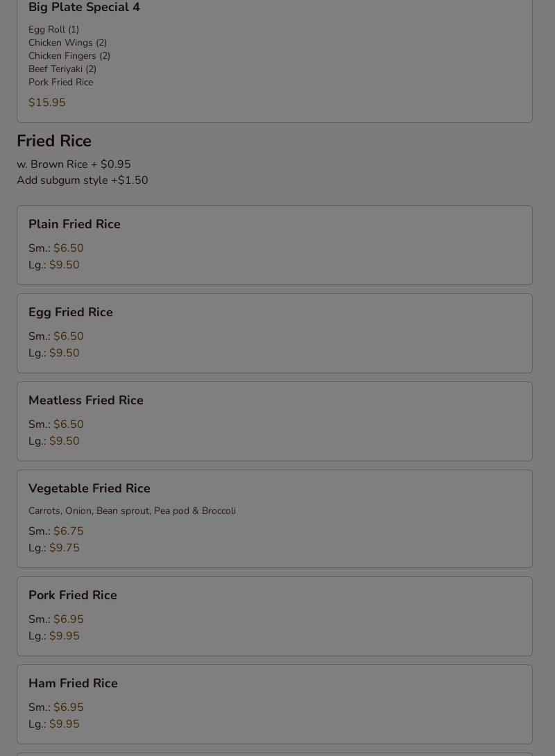Click the Vegetable Fried Rice ingredients description
Image resolution: width=555 pixels, height=756 pixels.
(x=132, y=511)
